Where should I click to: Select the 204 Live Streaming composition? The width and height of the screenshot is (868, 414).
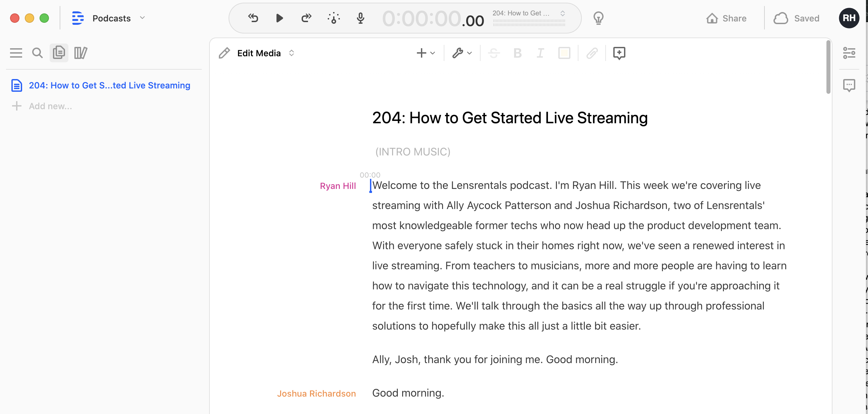coord(109,85)
